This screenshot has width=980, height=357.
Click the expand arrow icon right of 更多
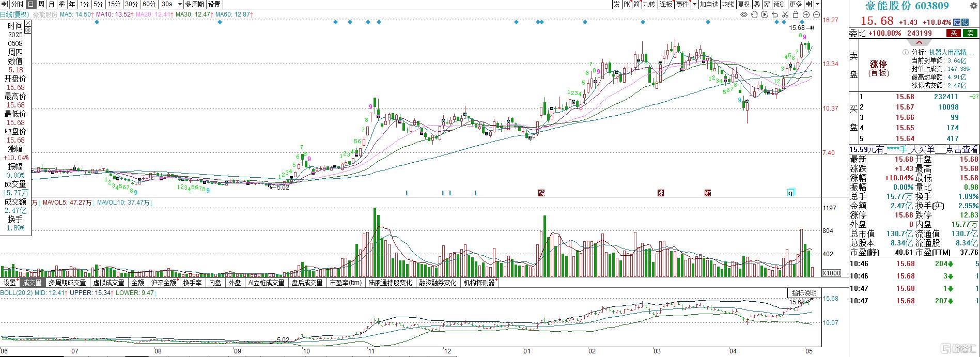[x=809, y=4]
